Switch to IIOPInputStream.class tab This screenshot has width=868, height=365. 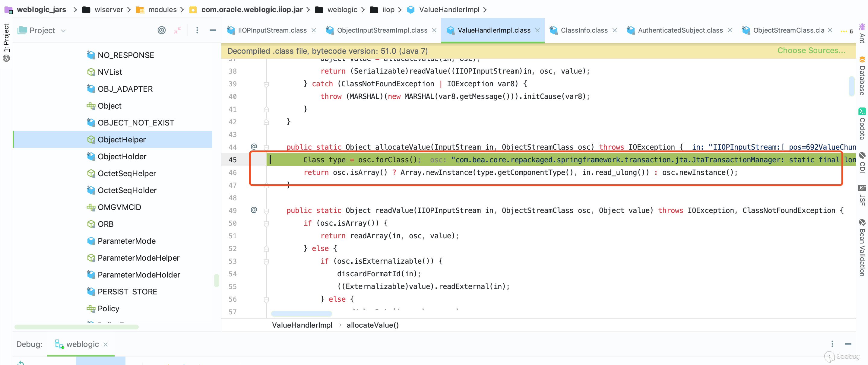272,30
